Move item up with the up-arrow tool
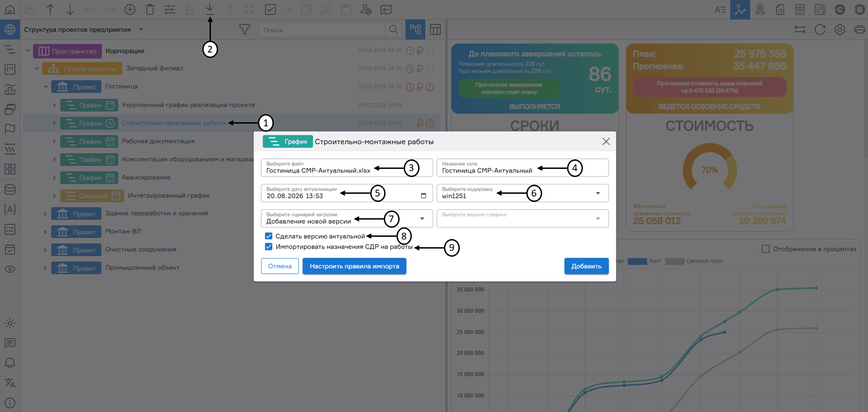Image resolution: width=868 pixels, height=412 pixels. pyautogui.click(x=50, y=9)
